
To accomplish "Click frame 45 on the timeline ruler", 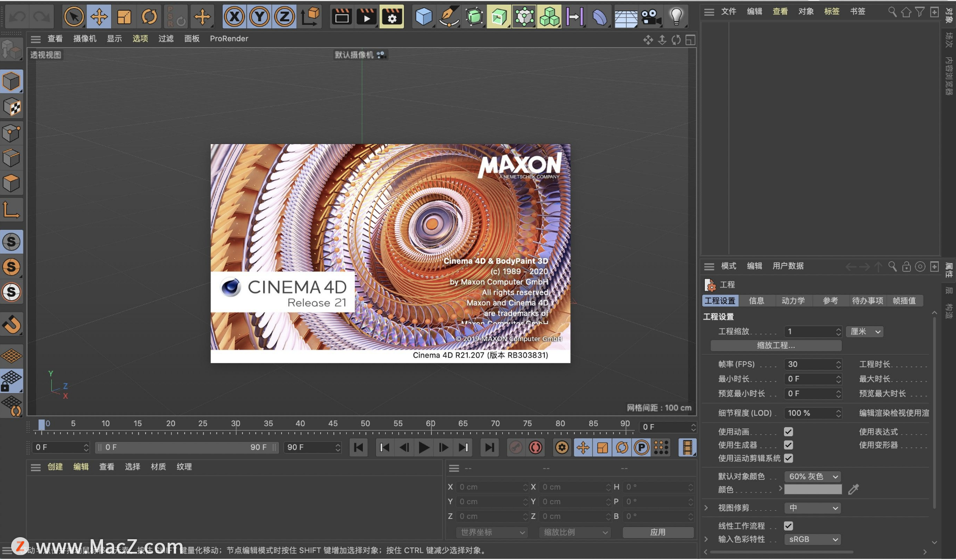I will tap(333, 424).
